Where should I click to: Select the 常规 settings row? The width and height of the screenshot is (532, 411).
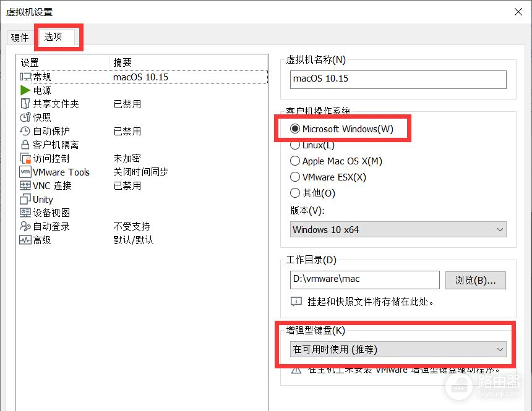[x=143, y=77]
